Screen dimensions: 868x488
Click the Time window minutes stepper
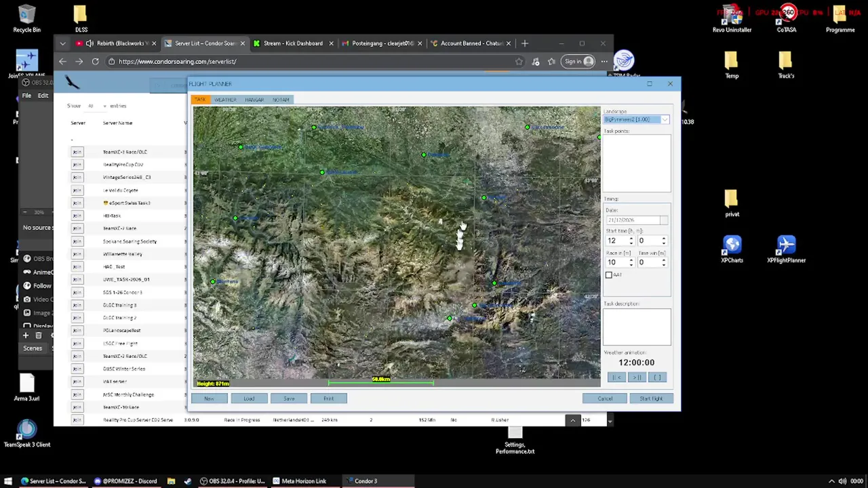point(664,262)
